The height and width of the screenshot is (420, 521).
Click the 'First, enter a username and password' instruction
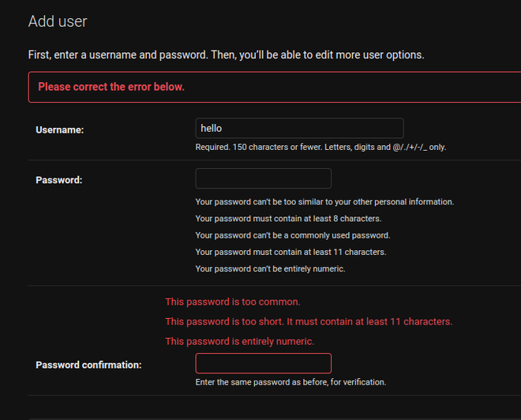tap(226, 55)
